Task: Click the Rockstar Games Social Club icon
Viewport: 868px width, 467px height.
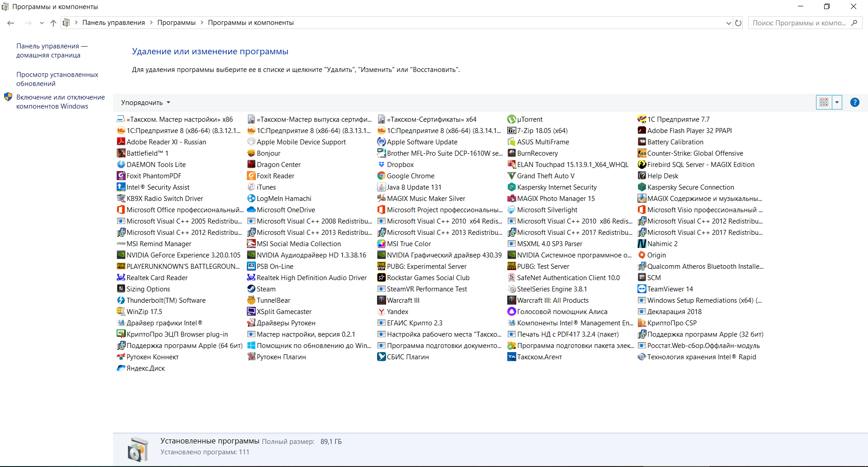Action: pos(382,278)
